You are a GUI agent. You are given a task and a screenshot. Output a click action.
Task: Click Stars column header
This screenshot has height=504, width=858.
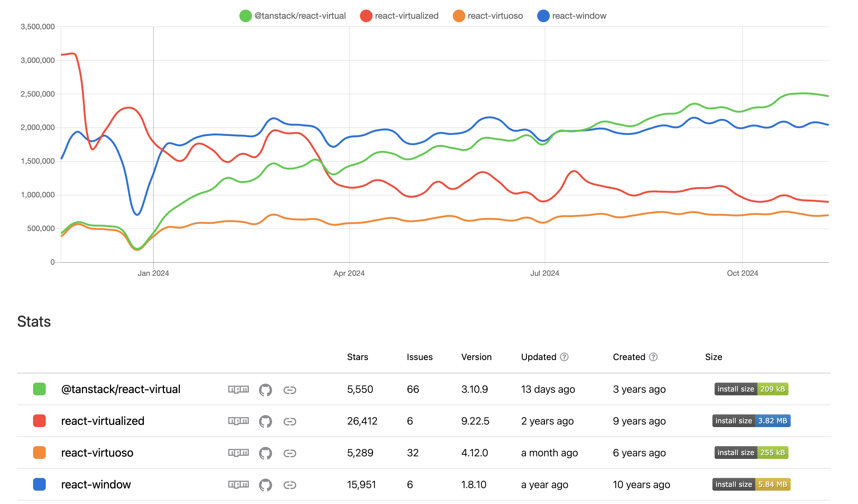coord(357,357)
